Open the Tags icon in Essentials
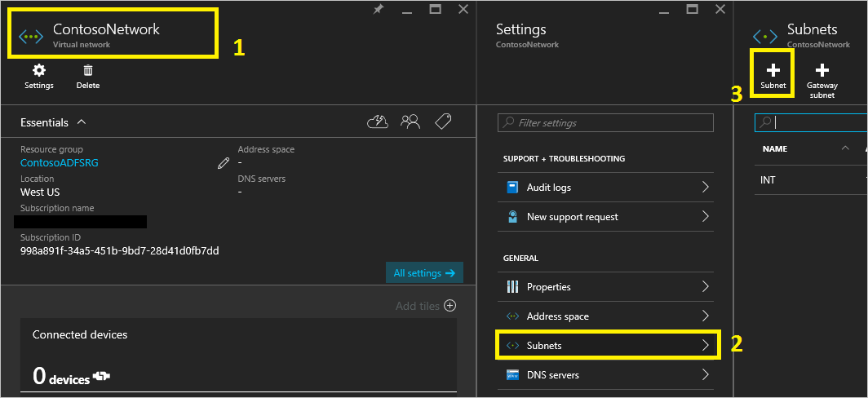Viewport: 868px width, 398px height. click(443, 122)
